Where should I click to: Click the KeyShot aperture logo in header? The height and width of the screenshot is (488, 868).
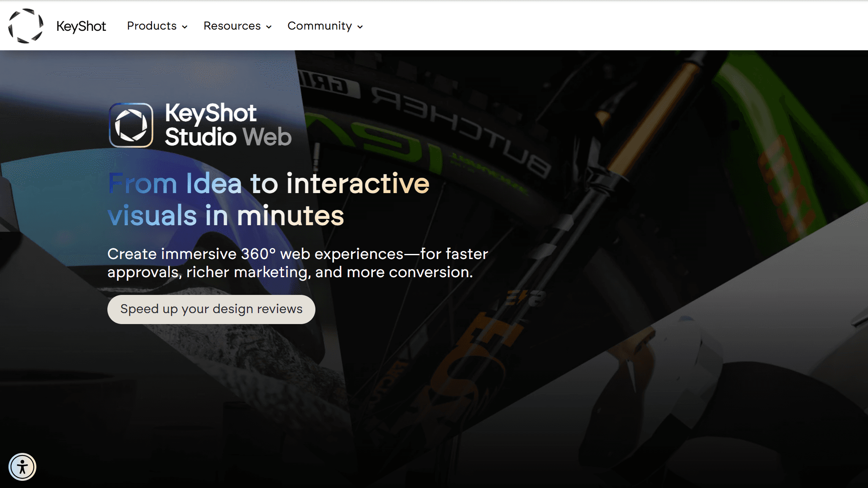click(x=26, y=26)
